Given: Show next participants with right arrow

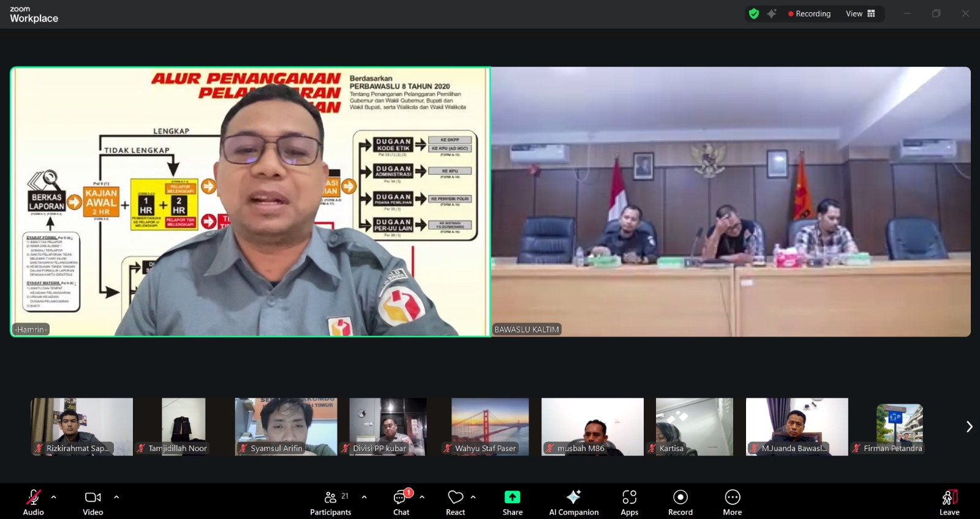Looking at the screenshot, I should click(x=969, y=427).
